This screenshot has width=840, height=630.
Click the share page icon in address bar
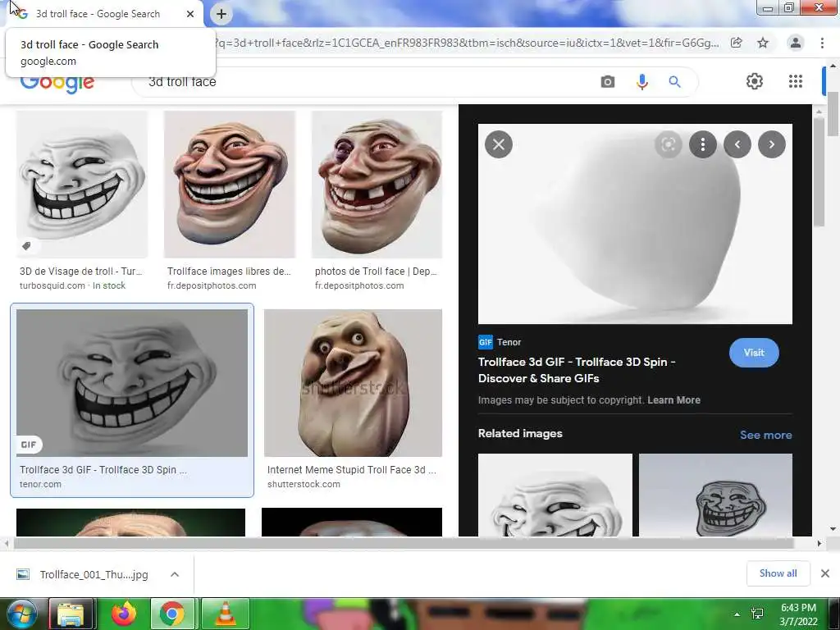tap(737, 43)
